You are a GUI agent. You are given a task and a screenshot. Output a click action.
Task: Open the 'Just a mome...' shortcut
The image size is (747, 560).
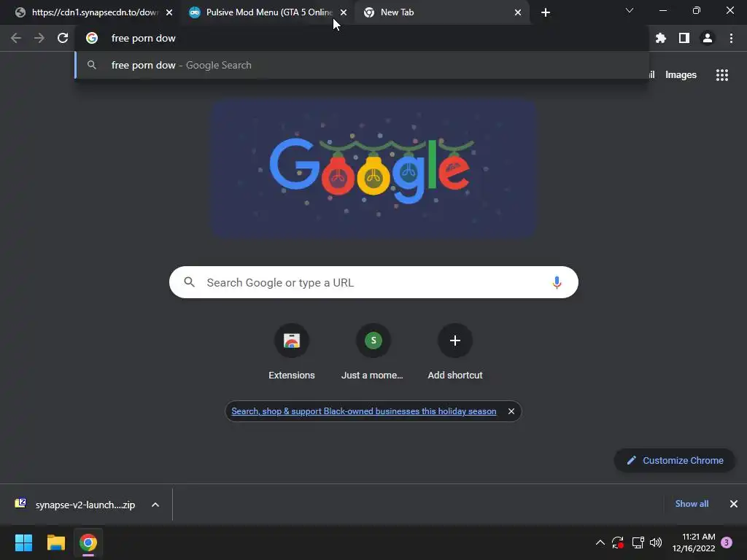click(373, 351)
